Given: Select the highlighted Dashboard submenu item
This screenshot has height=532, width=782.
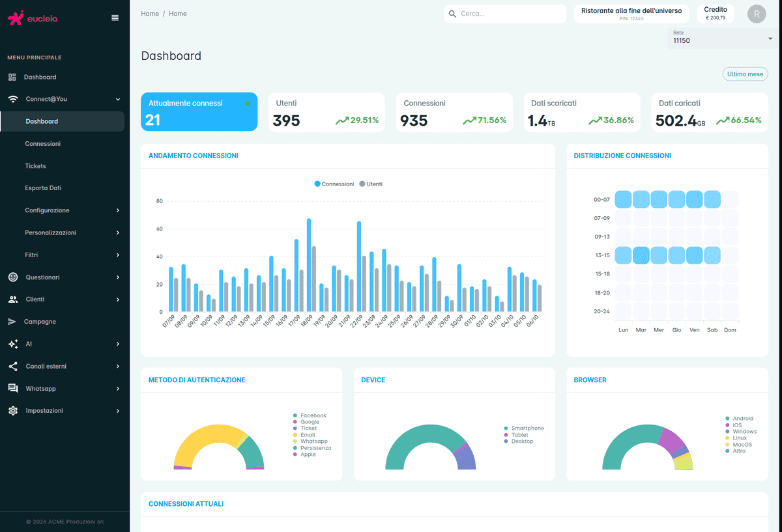Looking at the screenshot, I should 63,121.
